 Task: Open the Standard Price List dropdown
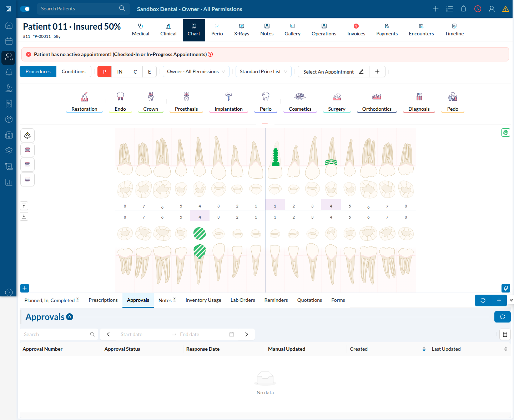pos(263,71)
